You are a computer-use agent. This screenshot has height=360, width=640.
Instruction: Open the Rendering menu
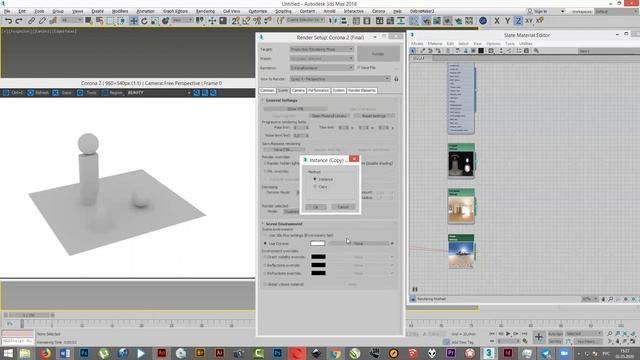coord(205,11)
